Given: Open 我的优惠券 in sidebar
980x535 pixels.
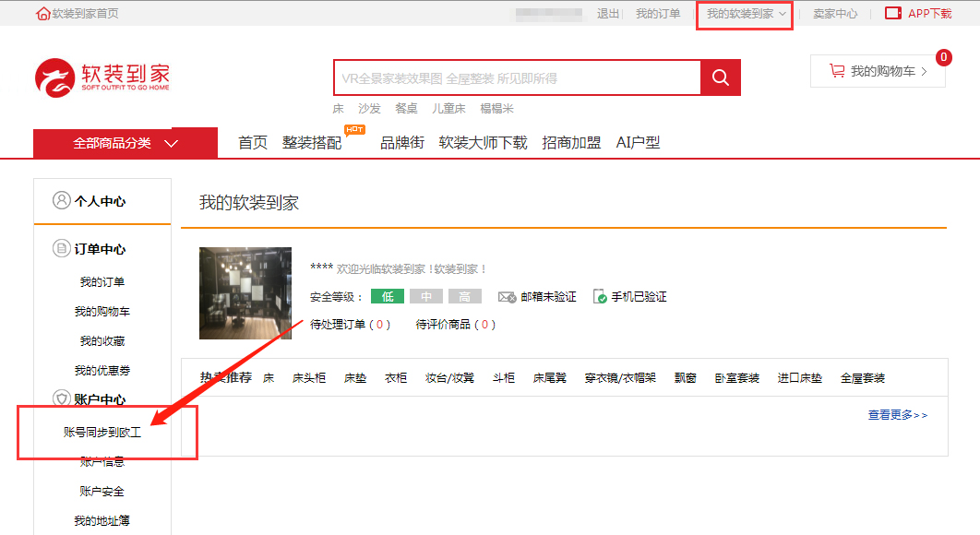Looking at the screenshot, I should 102,370.
